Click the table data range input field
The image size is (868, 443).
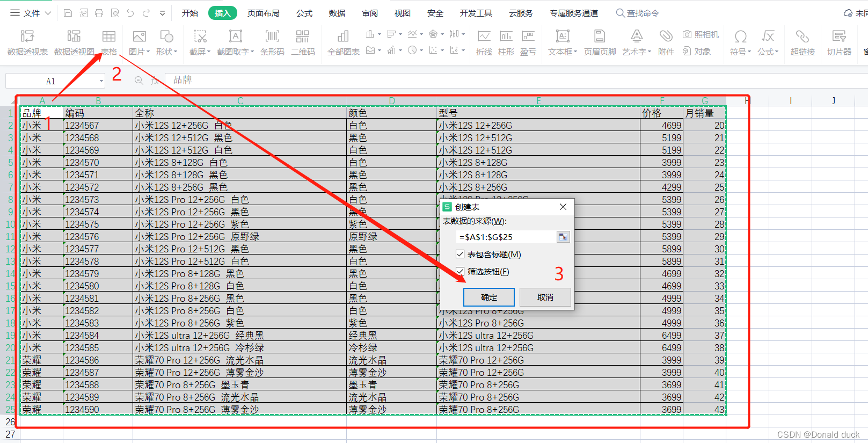[x=506, y=237]
